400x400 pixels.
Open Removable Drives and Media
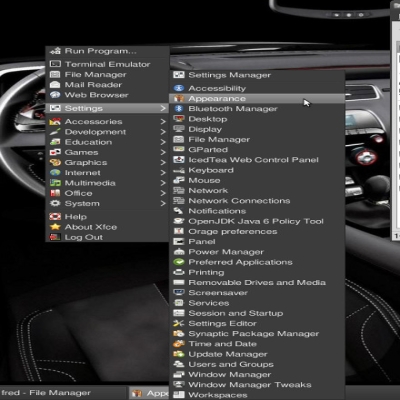(x=257, y=283)
